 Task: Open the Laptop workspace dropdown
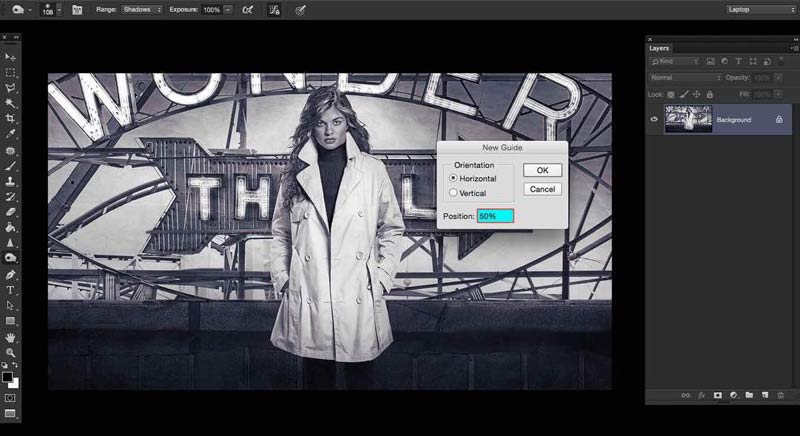[762, 9]
